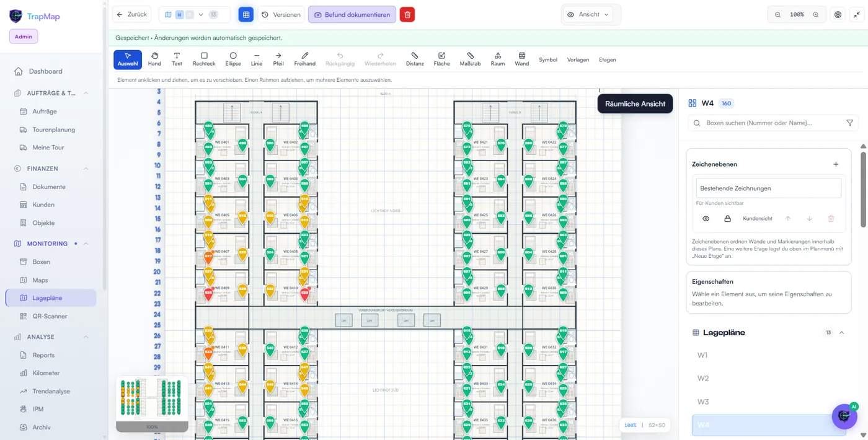
Task: Go to Tourenplanung in the sidebar
Action: 53,130
